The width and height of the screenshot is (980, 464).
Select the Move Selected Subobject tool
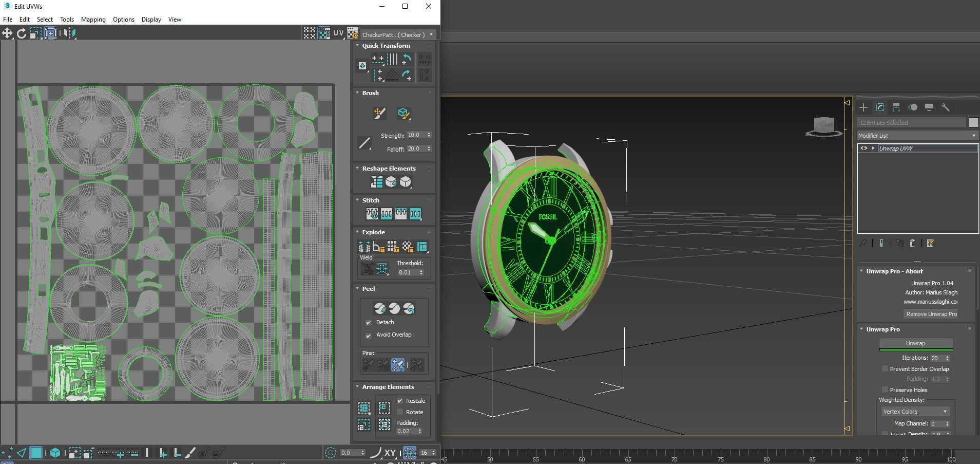[7, 33]
